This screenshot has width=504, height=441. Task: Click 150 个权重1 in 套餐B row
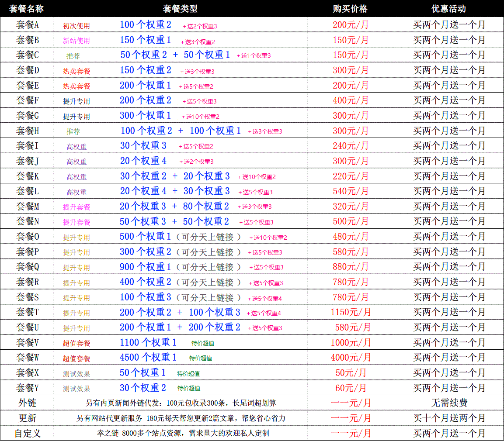[x=146, y=40]
